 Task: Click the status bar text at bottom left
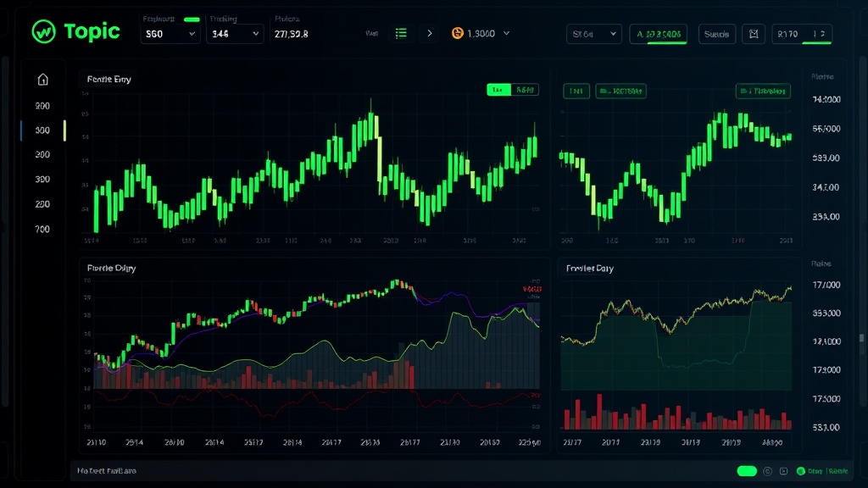point(106,471)
